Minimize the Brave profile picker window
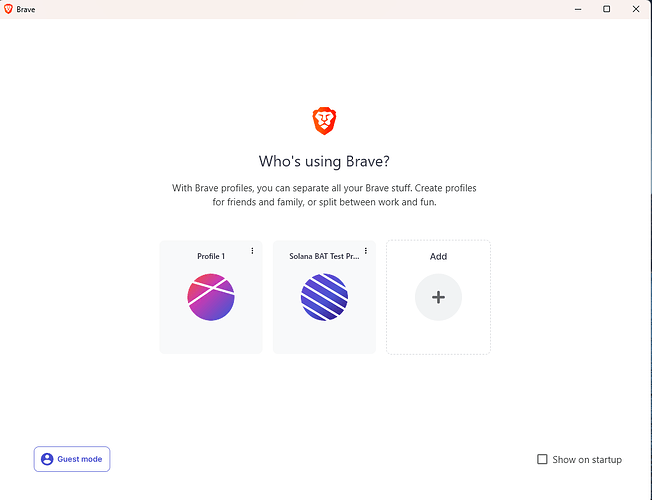This screenshot has height=500, width=652. click(578, 9)
